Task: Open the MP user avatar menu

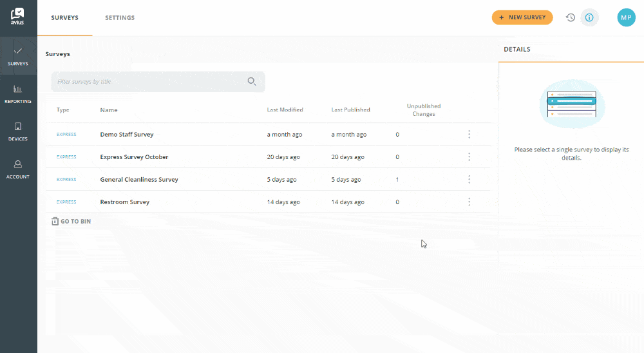Action: click(x=626, y=17)
